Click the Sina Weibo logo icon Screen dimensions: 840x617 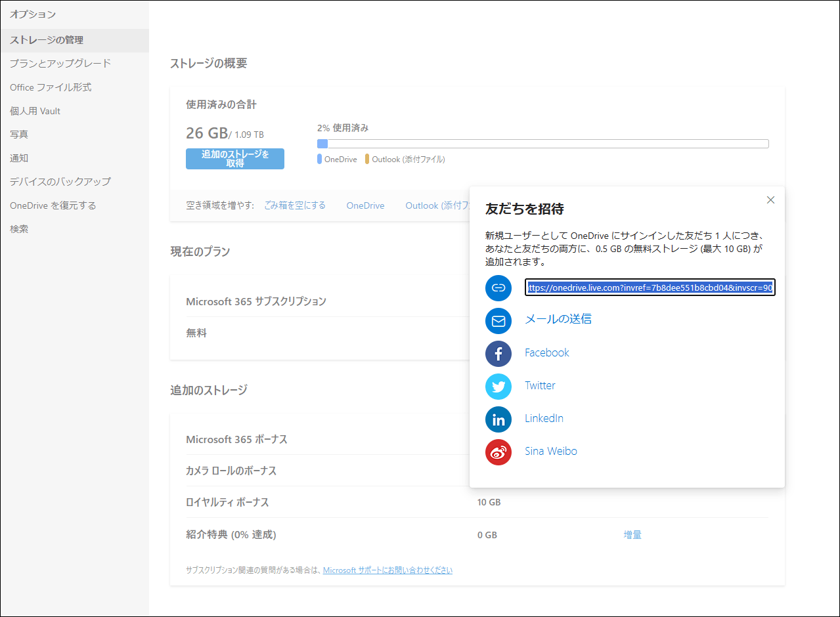point(498,452)
